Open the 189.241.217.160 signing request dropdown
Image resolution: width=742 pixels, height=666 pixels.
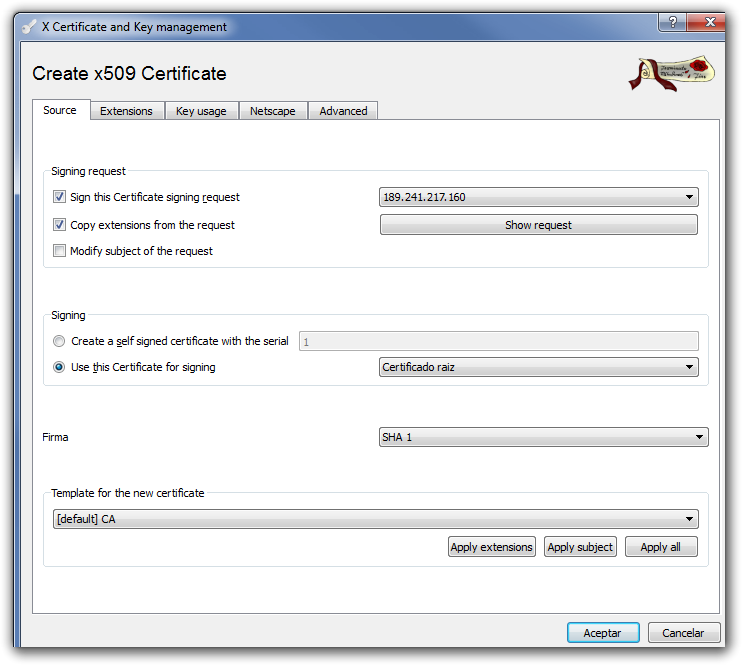coord(538,197)
